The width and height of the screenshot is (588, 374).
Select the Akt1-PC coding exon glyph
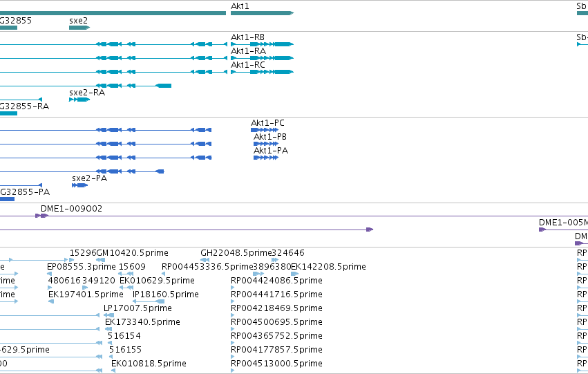coord(265,130)
